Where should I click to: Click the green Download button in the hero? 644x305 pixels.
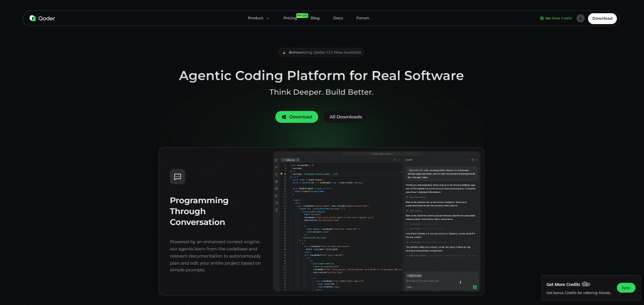(297, 117)
